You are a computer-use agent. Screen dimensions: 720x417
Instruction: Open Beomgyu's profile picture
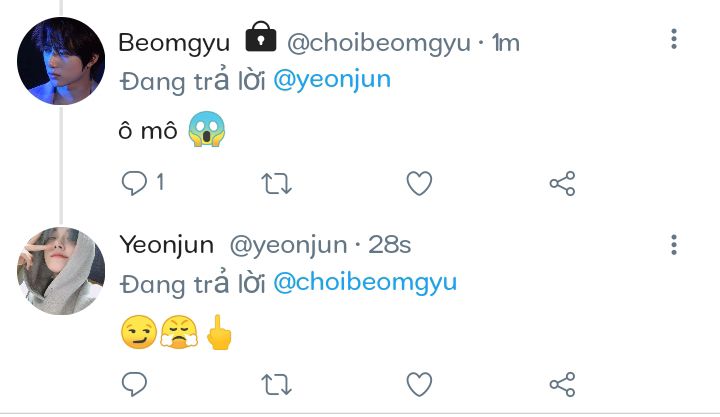pyautogui.click(x=61, y=61)
